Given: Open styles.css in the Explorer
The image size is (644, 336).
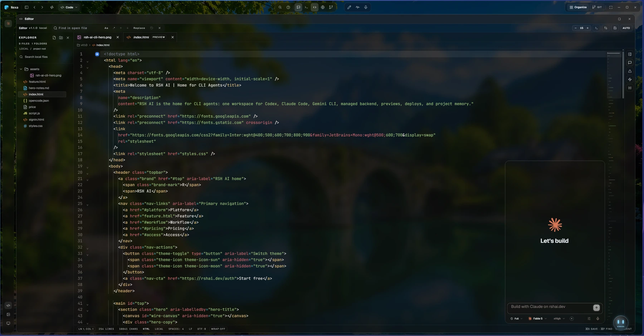Looking at the screenshot, I should (x=35, y=126).
